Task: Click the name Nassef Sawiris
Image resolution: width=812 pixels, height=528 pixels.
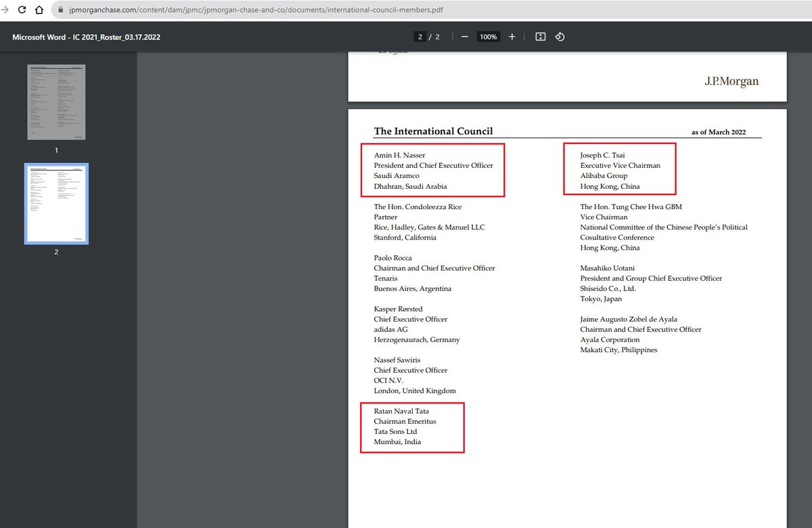Action: click(397, 360)
